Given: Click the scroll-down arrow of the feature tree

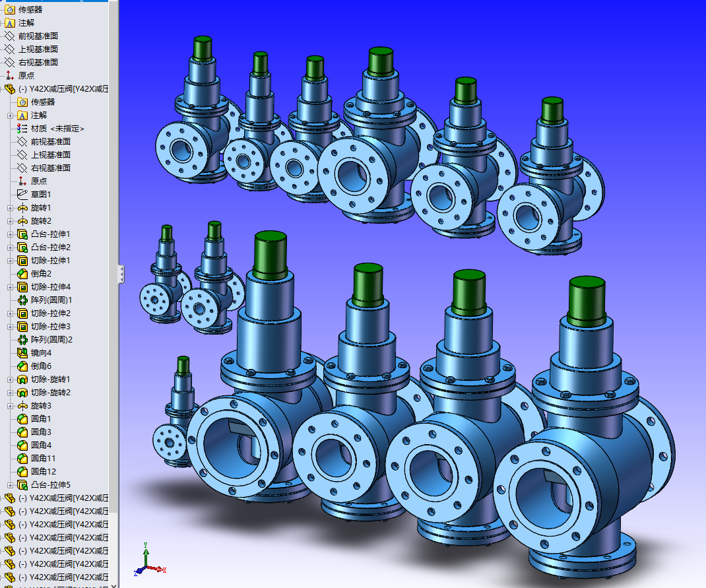Looking at the screenshot, I should (x=113, y=585).
